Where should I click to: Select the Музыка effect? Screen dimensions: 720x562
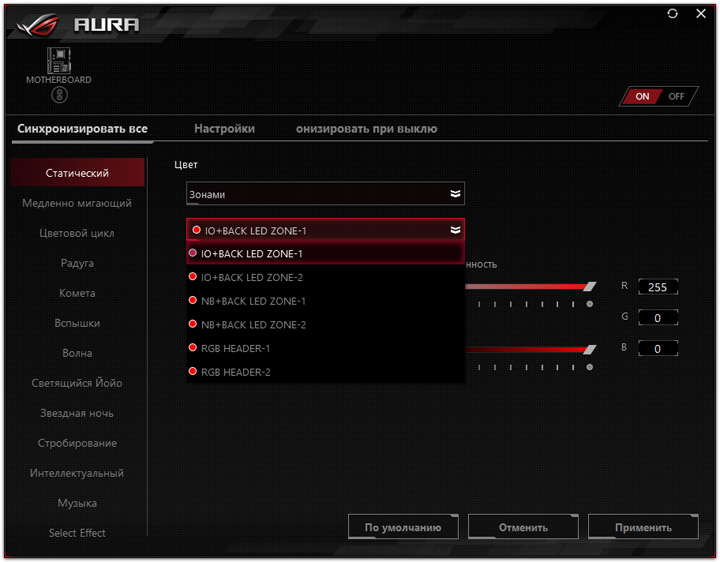[x=77, y=503]
